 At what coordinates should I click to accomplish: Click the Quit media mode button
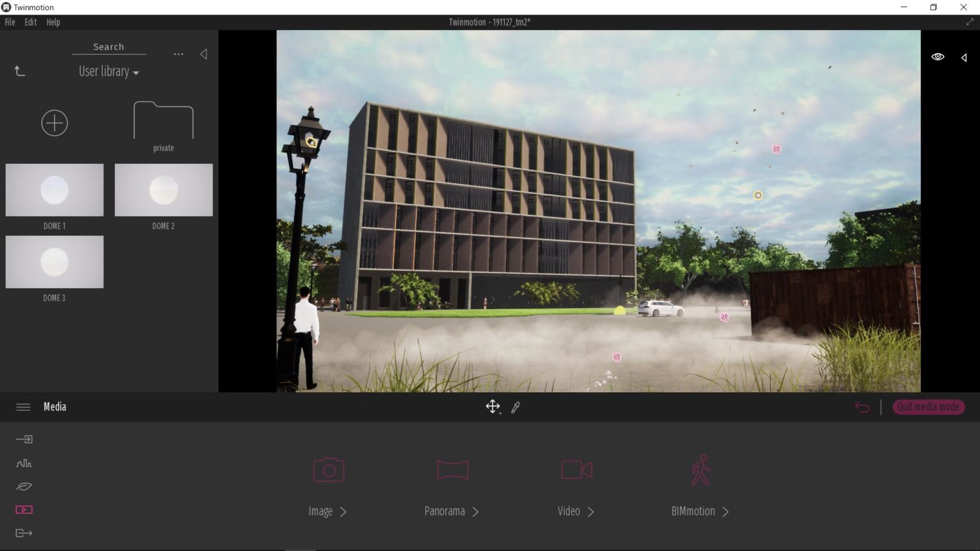[x=928, y=407]
